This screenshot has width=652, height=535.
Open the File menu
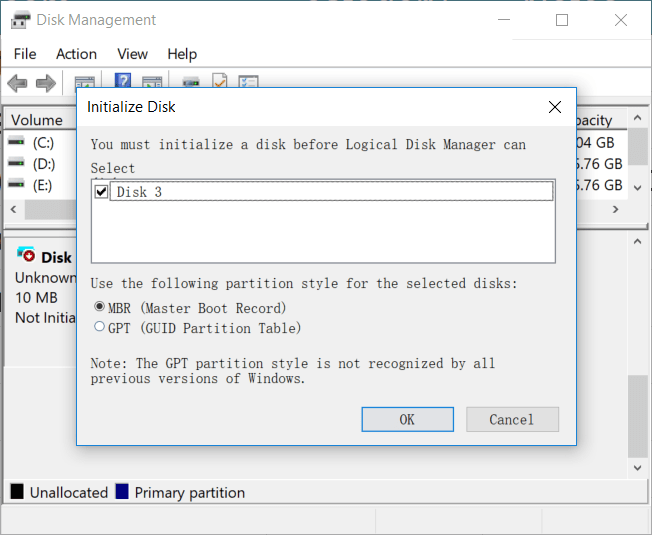25,54
